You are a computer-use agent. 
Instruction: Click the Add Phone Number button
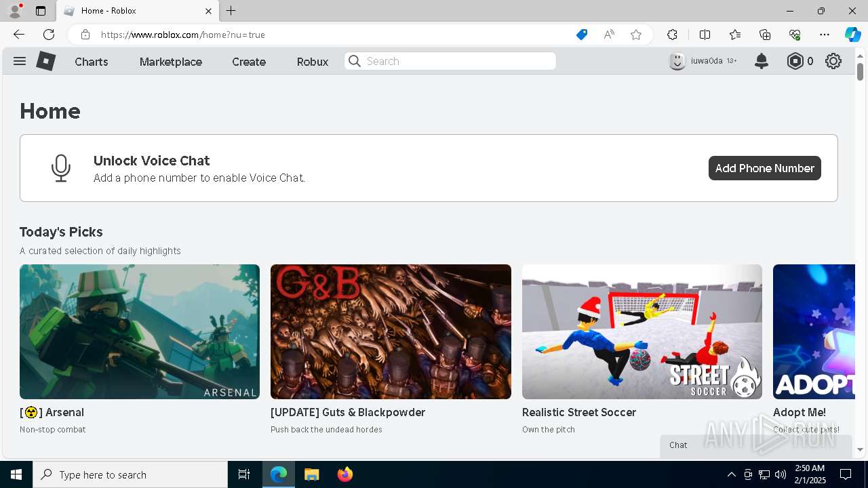(x=765, y=168)
